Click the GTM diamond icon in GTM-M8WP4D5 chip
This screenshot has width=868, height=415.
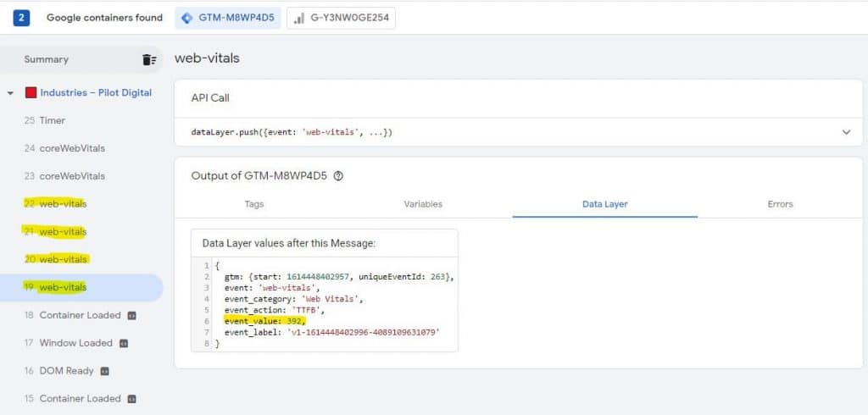(187, 19)
